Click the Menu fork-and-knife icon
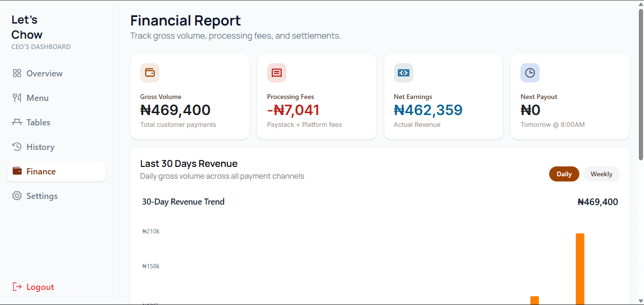The height and width of the screenshot is (305, 644). pyautogui.click(x=17, y=98)
